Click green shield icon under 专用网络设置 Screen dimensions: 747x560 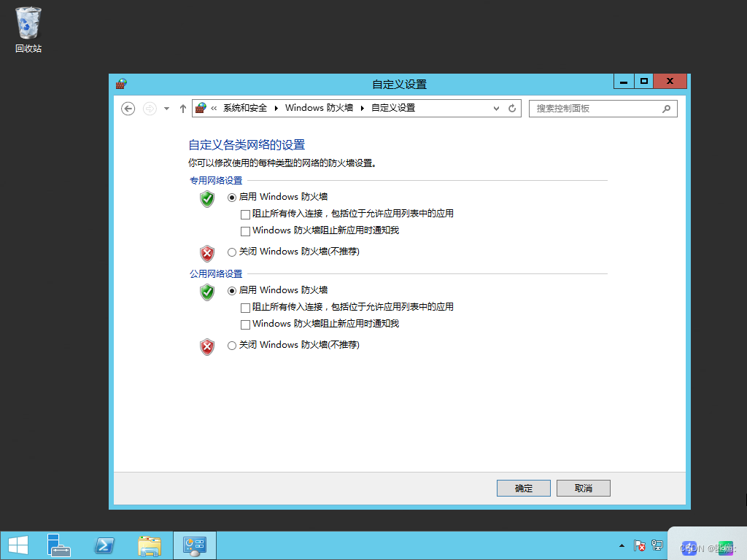[x=207, y=198]
